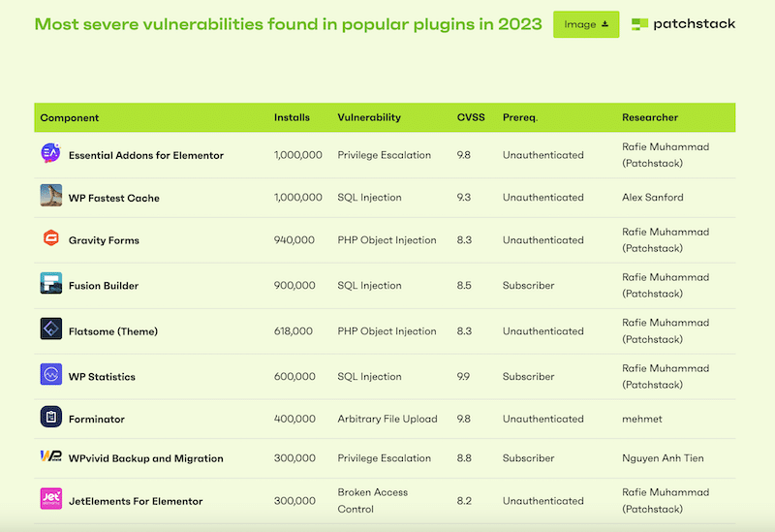The width and height of the screenshot is (775, 532).
Task: Sort by the Component column header
Action: tap(69, 117)
